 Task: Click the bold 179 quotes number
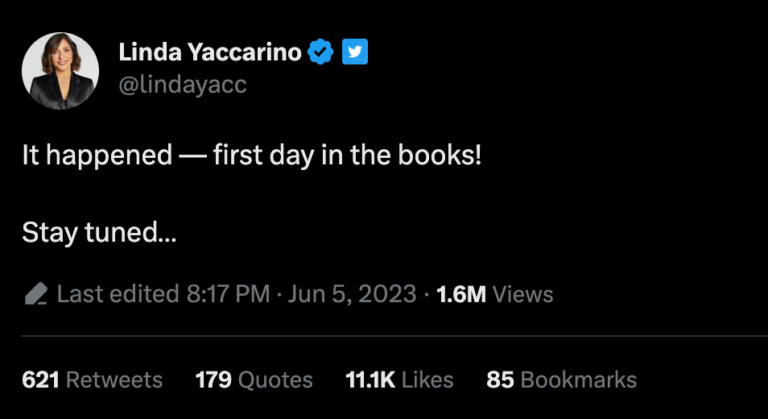point(213,380)
